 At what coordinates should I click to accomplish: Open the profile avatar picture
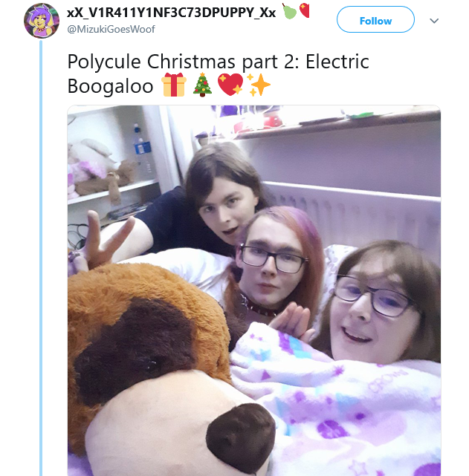[x=42, y=21]
